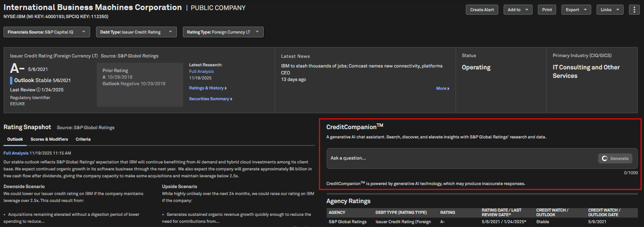
Task: Open Full Analysis under Latest Research
Action: pyautogui.click(x=201, y=72)
